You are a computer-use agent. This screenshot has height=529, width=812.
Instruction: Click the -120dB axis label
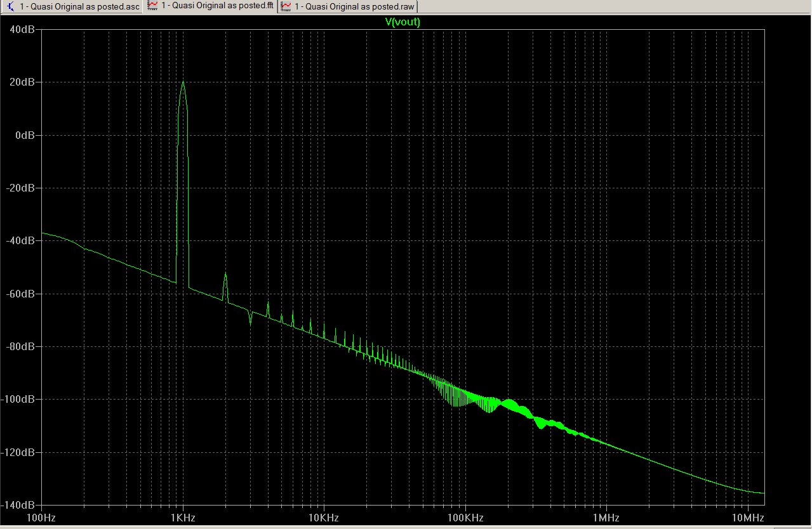[18, 452]
